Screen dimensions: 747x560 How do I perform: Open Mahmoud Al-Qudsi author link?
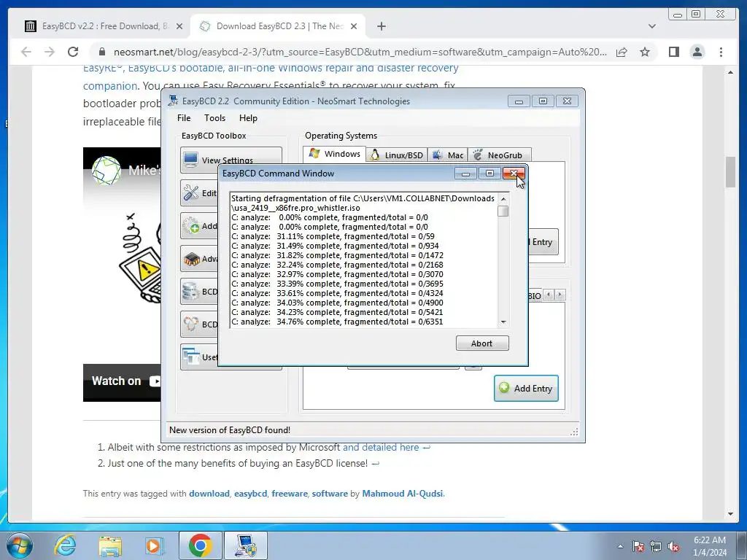coord(403,494)
